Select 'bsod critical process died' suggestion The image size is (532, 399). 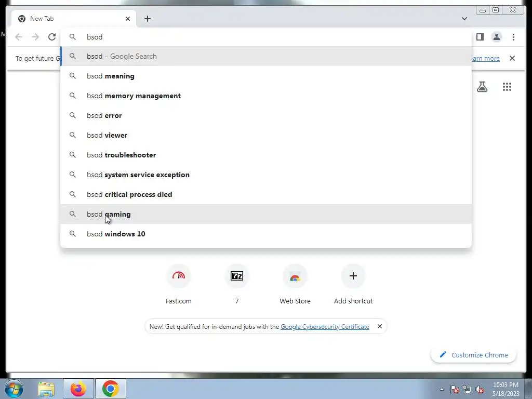coord(266,194)
